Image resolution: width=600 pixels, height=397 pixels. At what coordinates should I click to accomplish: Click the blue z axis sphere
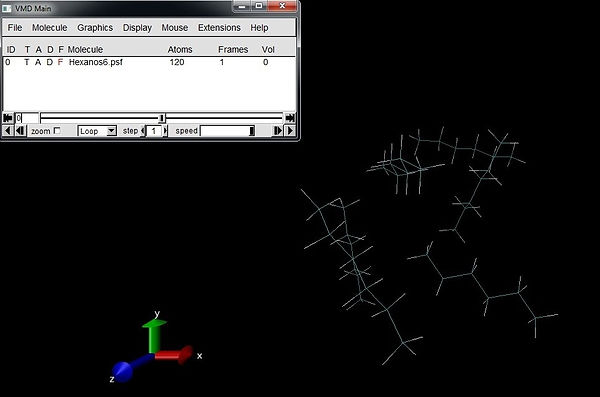123,371
